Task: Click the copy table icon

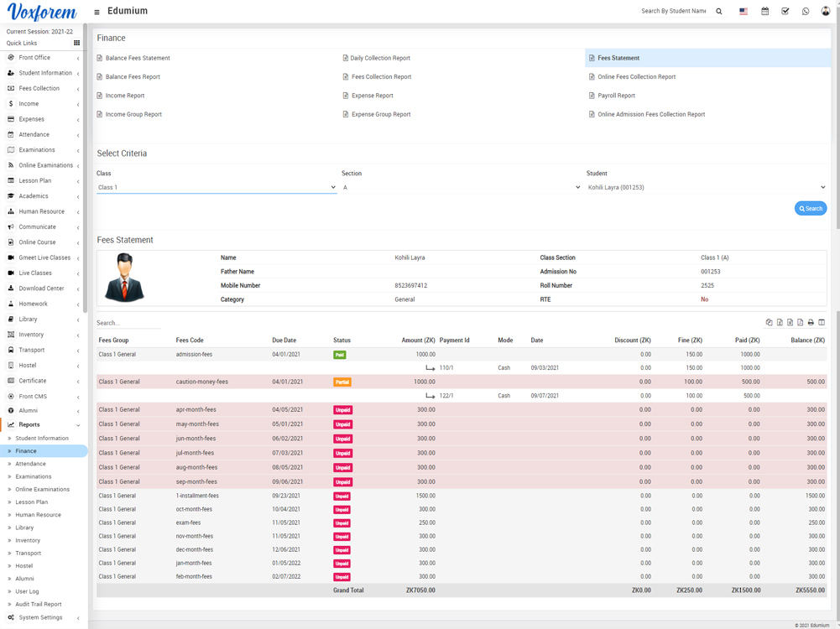Action: pyautogui.click(x=769, y=323)
